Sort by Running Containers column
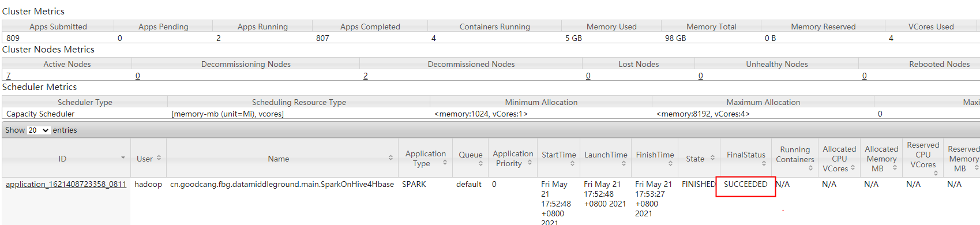980x225 pixels. (795, 158)
